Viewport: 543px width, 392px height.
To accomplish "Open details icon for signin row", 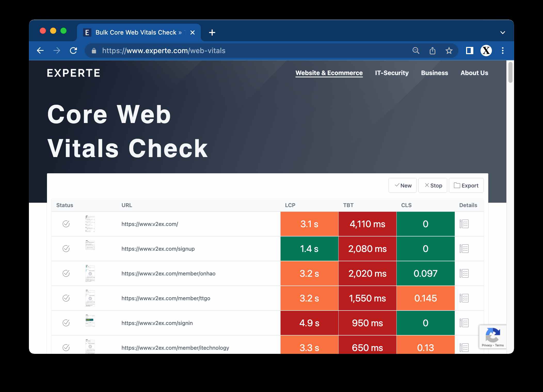I will click(x=464, y=323).
